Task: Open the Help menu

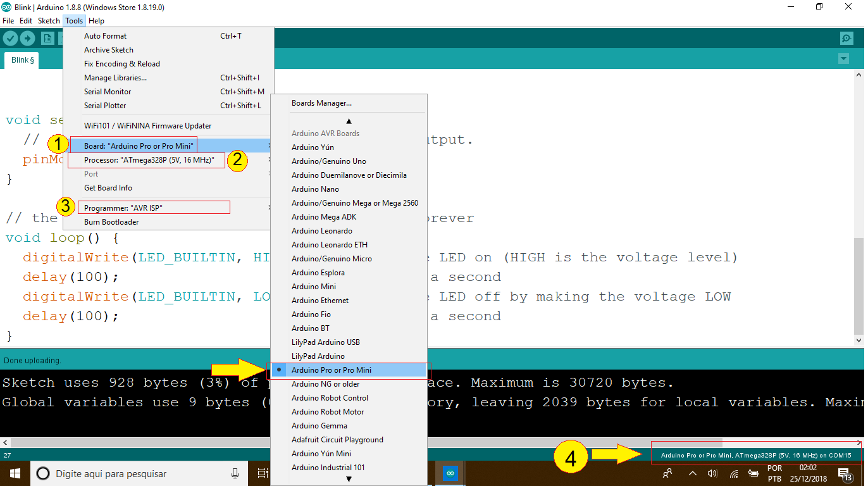Action: (x=96, y=21)
